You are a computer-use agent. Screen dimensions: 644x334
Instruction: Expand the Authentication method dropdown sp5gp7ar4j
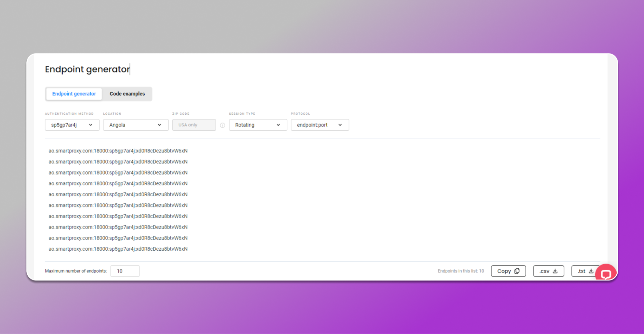click(72, 125)
